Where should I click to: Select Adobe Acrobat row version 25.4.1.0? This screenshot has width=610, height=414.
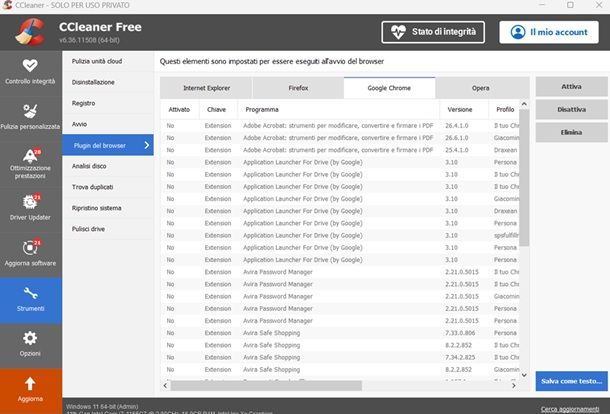tap(340, 150)
